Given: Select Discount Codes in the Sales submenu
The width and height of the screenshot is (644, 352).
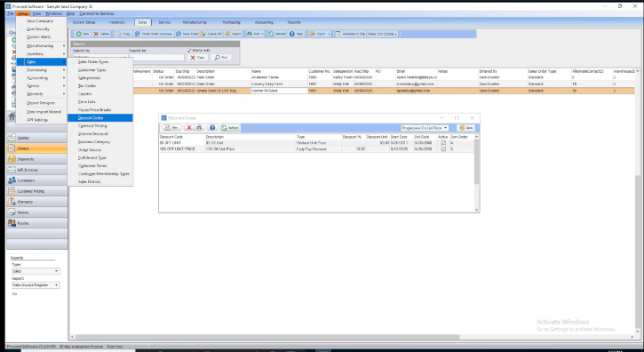Looking at the screenshot, I should [100, 118].
